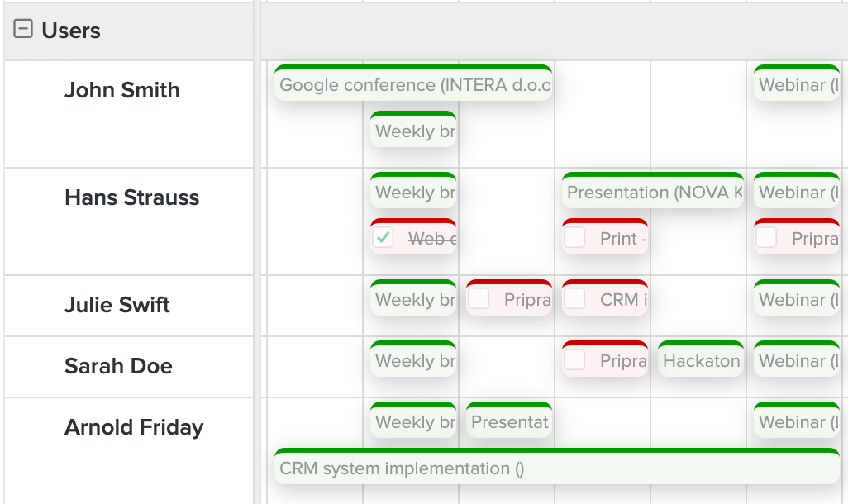The width and height of the screenshot is (848, 504).
Task: Open the Hackaton event for Sarah Doe
Action: point(701,359)
